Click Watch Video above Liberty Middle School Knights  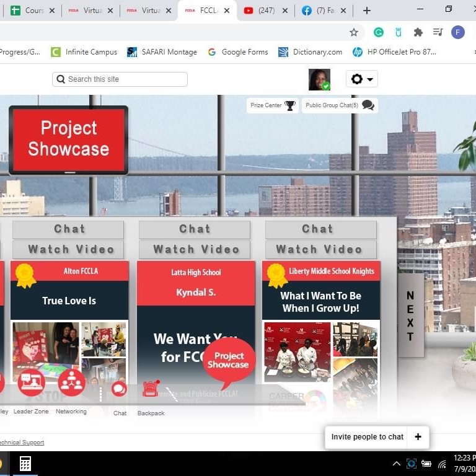[x=321, y=250]
